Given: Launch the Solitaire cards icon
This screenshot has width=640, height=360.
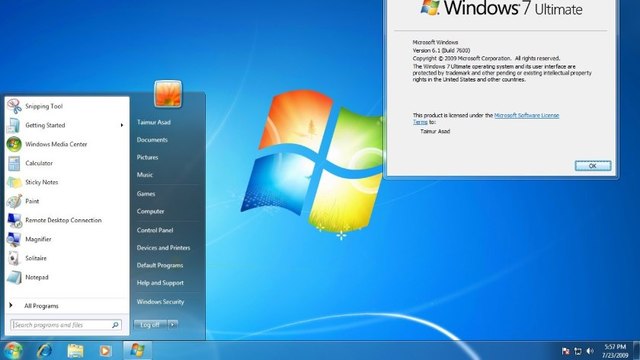Looking at the screenshot, I should click(13, 258).
